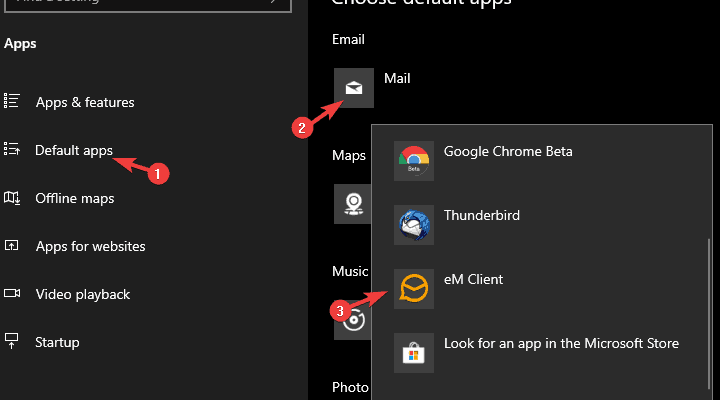Click the Music default app icon tile
This screenshot has height=400, width=720.
352,320
